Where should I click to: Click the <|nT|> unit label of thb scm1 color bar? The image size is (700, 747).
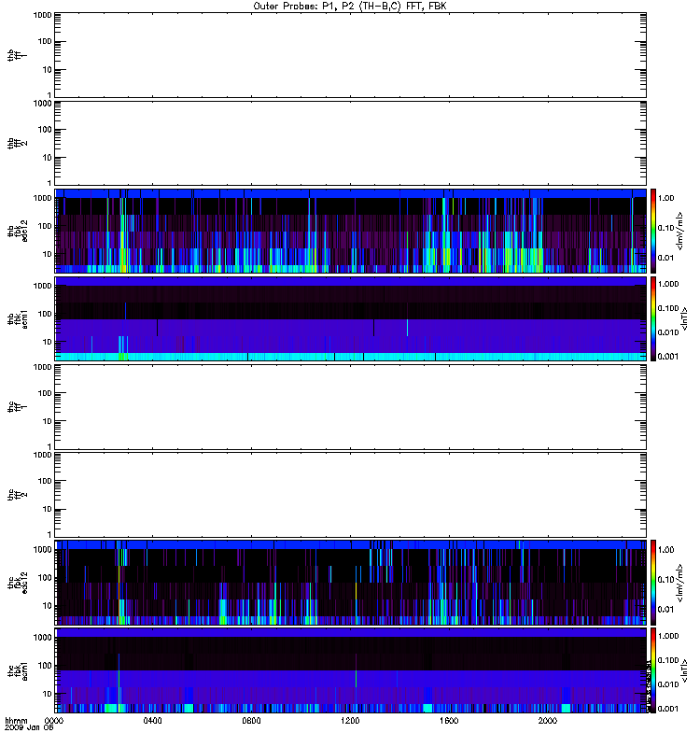[x=685, y=318]
